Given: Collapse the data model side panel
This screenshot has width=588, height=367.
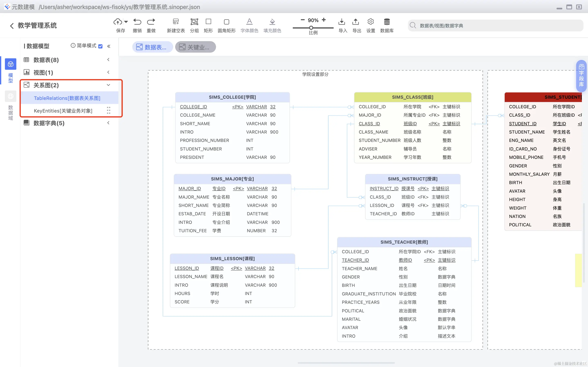Looking at the screenshot, I should click(109, 46).
